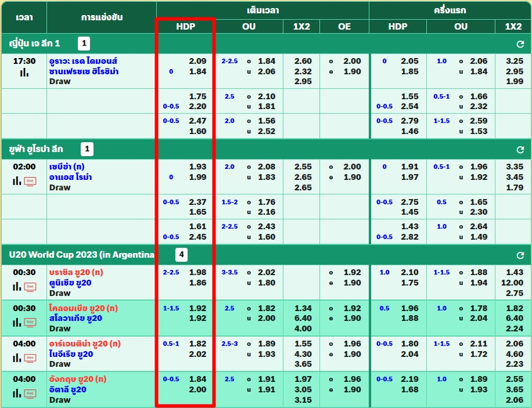Viewport: 532px width, 408px height.
Task: Watch live stream for โคลอมเบีย ยู20 match
Action: (30, 322)
